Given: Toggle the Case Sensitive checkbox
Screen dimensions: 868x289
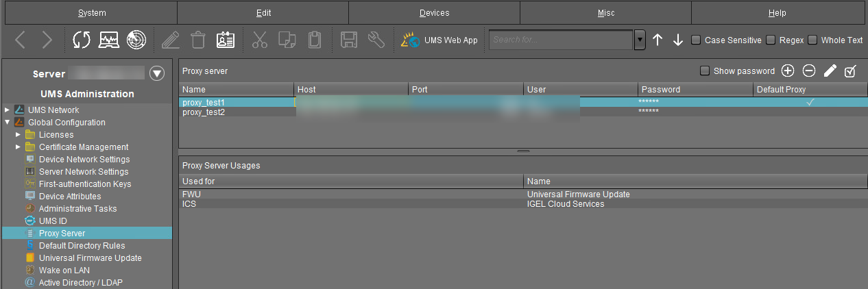Looking at the screenshot, I should click(x=696, y=40).
